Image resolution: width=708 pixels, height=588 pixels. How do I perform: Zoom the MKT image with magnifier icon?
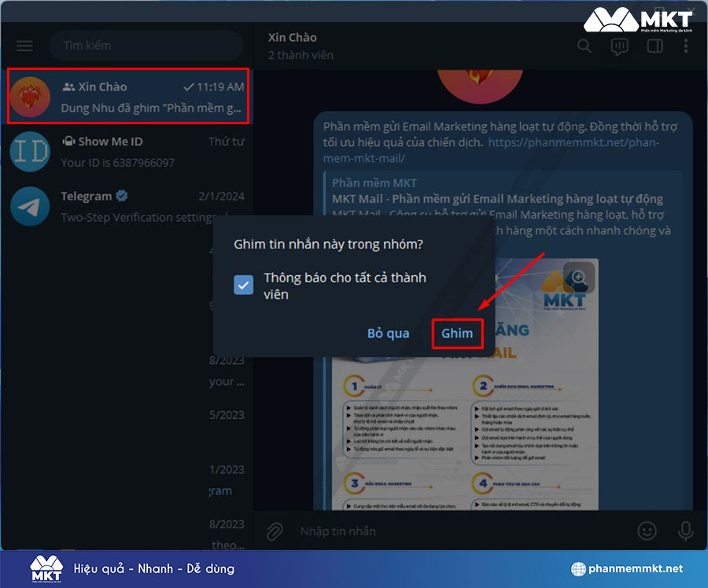pyautogui.click(x=579, y=277)
